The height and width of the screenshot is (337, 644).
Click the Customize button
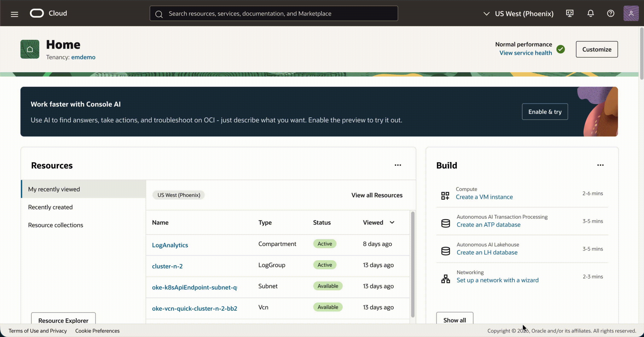(597, 49)
